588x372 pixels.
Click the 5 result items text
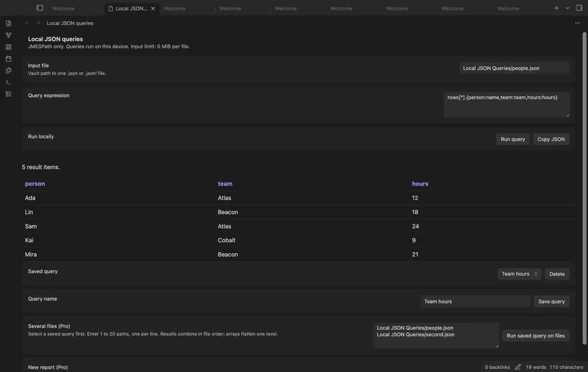(x=41, y=167)
